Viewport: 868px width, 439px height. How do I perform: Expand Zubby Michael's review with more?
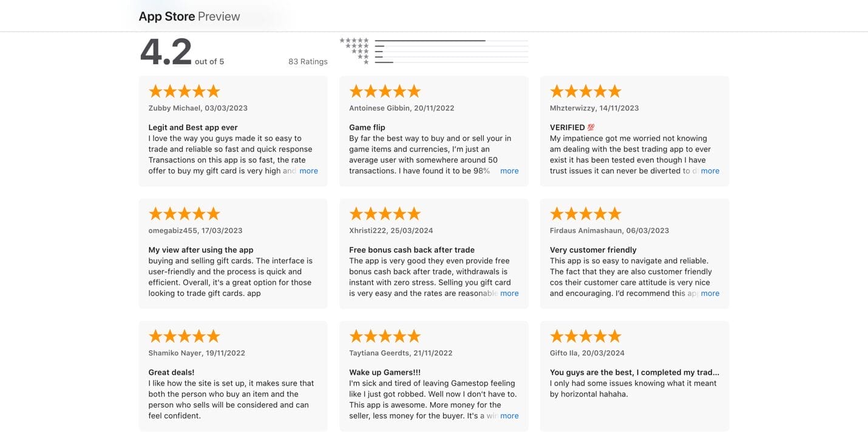(x=308, y=171)
